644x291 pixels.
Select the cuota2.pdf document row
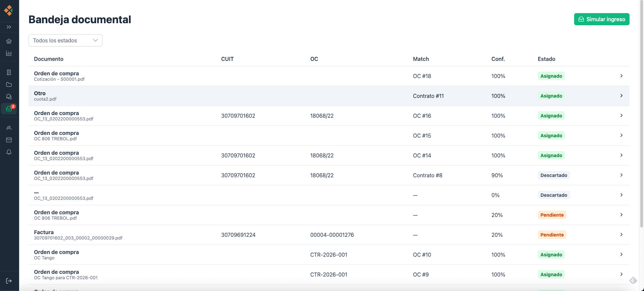coord(329,96)
